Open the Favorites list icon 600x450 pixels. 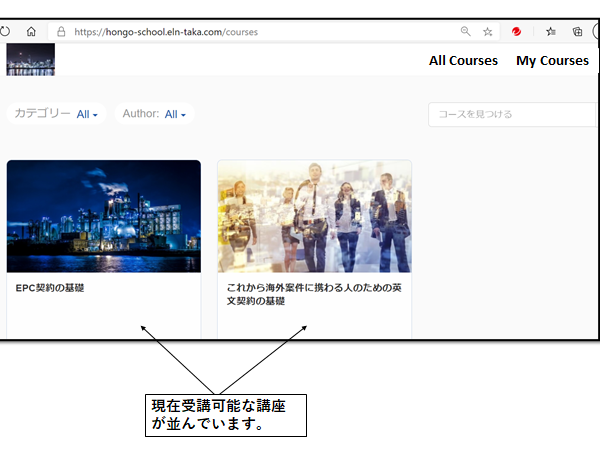pos(551,31)
